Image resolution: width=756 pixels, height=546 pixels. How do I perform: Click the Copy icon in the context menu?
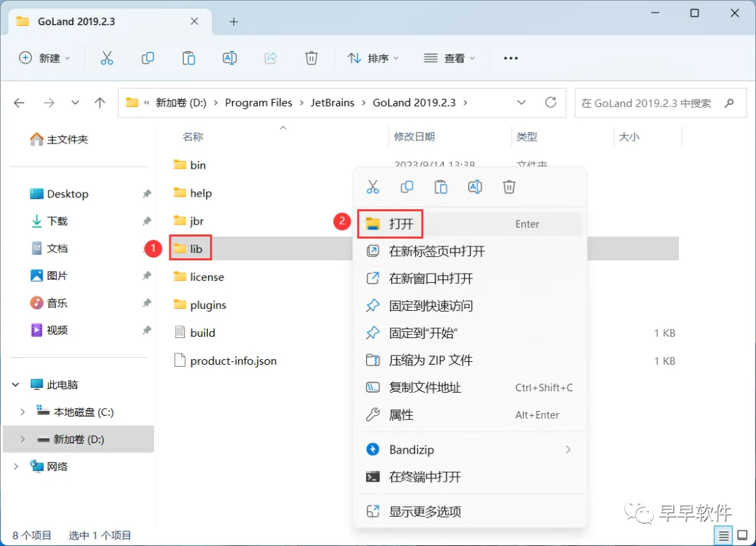point(407,187)
